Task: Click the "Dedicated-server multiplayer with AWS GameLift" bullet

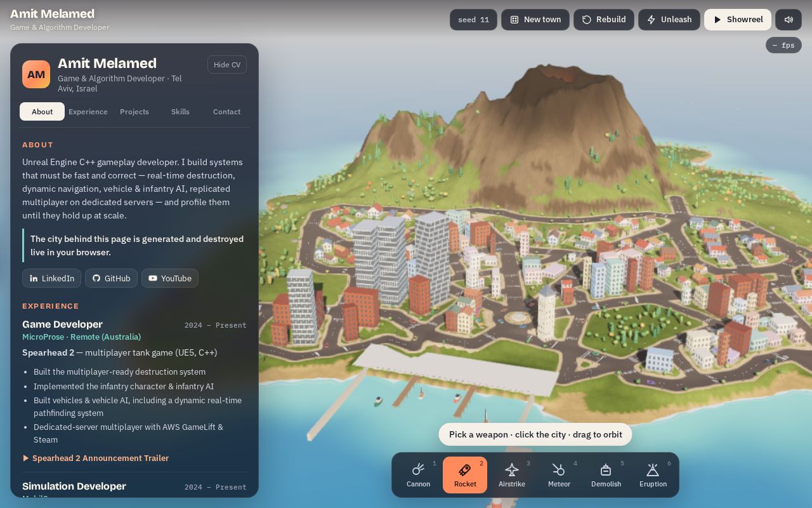Action: tap(128, 433)
